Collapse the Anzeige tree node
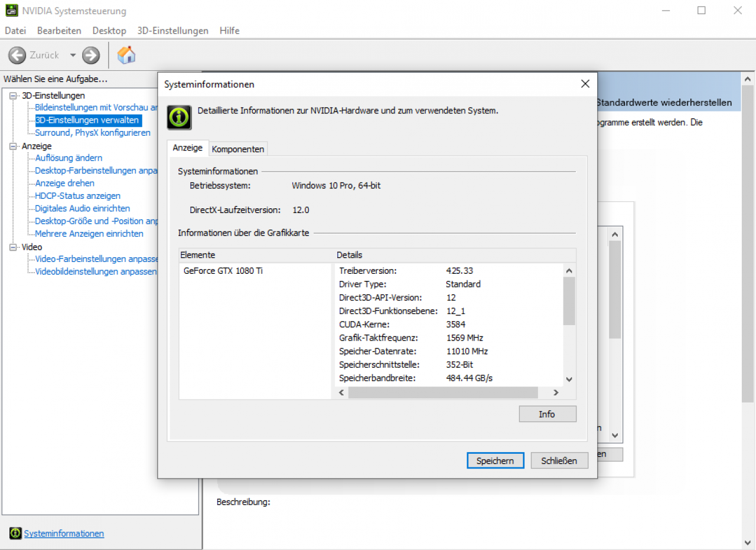The image size is (756, 550). [x=14, y=146]
